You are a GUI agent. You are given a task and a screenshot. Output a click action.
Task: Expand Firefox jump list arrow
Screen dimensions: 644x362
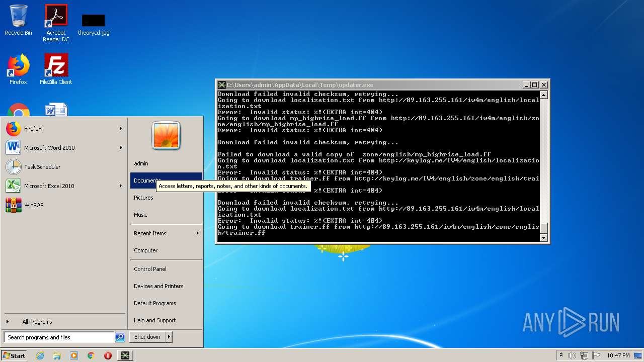120,129
